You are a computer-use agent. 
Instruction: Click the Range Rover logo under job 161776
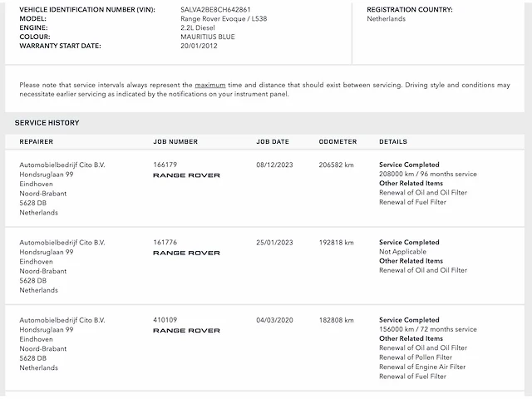tap(186, 253)
